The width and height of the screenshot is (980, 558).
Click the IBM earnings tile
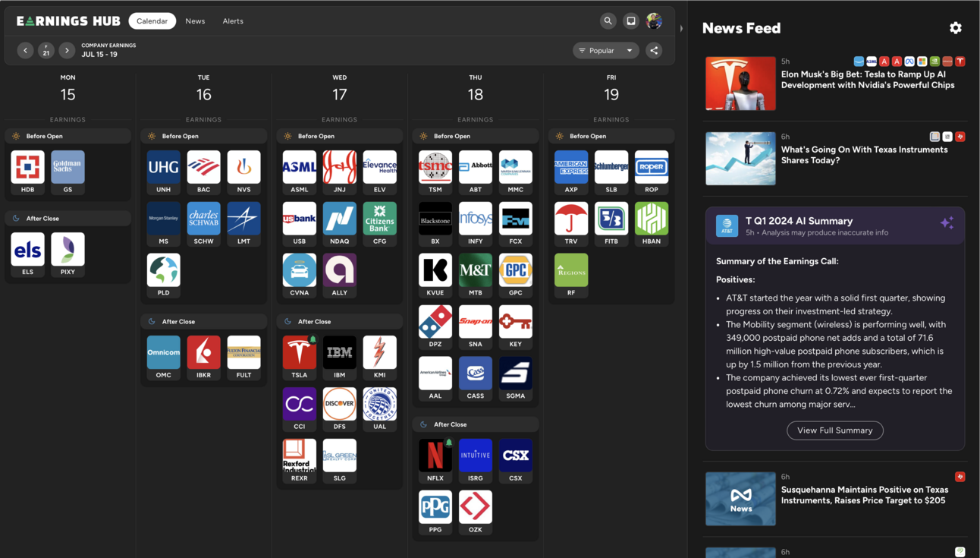(339, 352)
